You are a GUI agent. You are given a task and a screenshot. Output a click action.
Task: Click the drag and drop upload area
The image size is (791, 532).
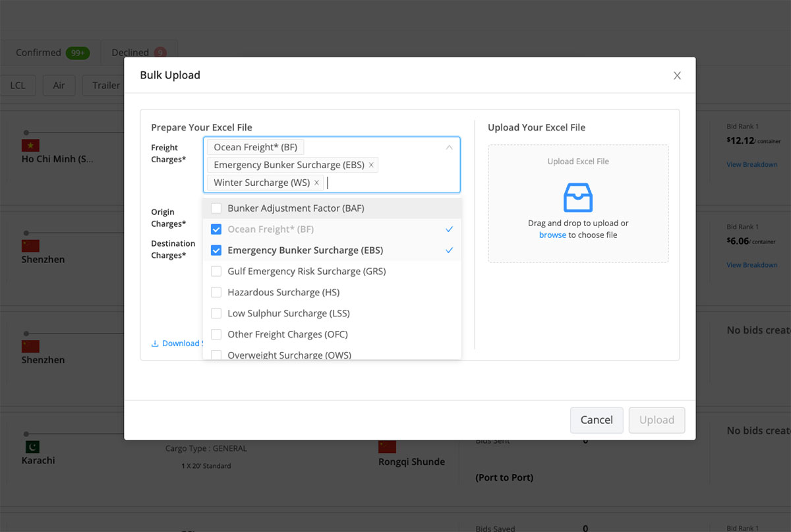click(x=578, y=204)
